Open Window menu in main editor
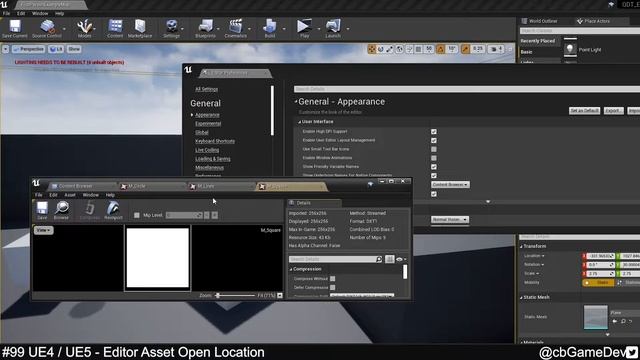 [40, 13]
